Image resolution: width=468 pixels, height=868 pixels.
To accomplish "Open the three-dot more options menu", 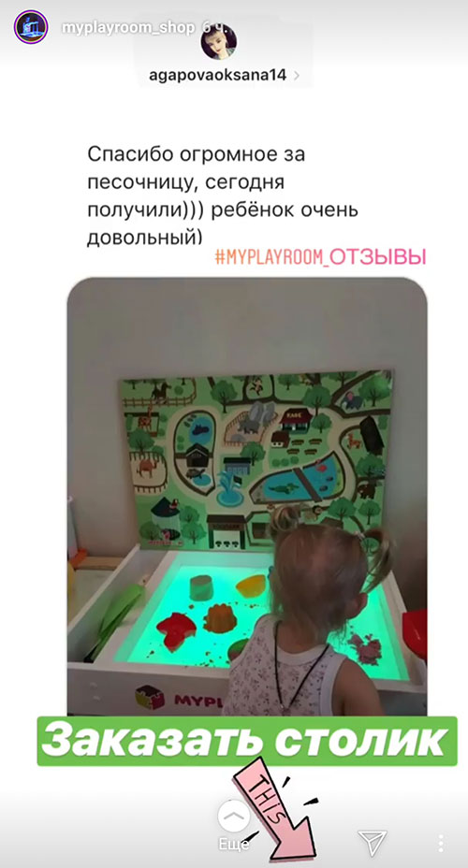I will [441, 843].
